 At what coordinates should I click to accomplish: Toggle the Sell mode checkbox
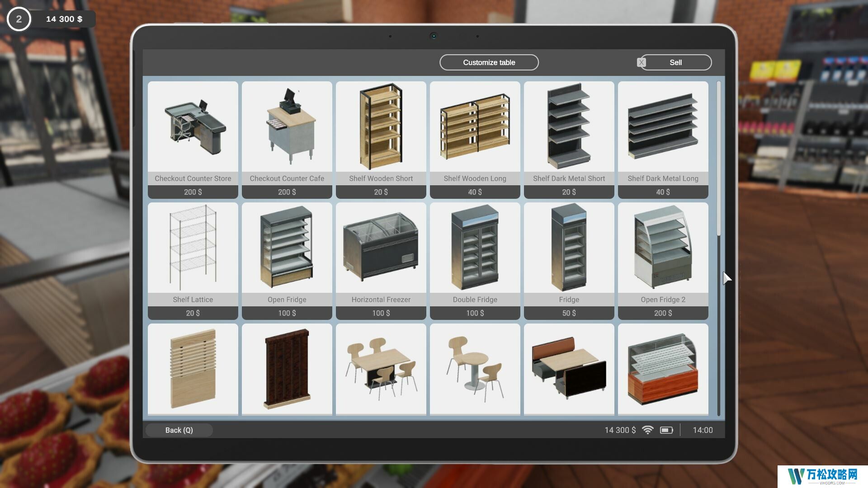[641, 62]
